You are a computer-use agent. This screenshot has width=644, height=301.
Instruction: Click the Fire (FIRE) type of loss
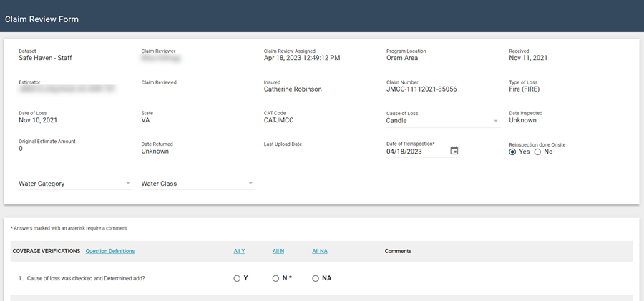(524, 89)
